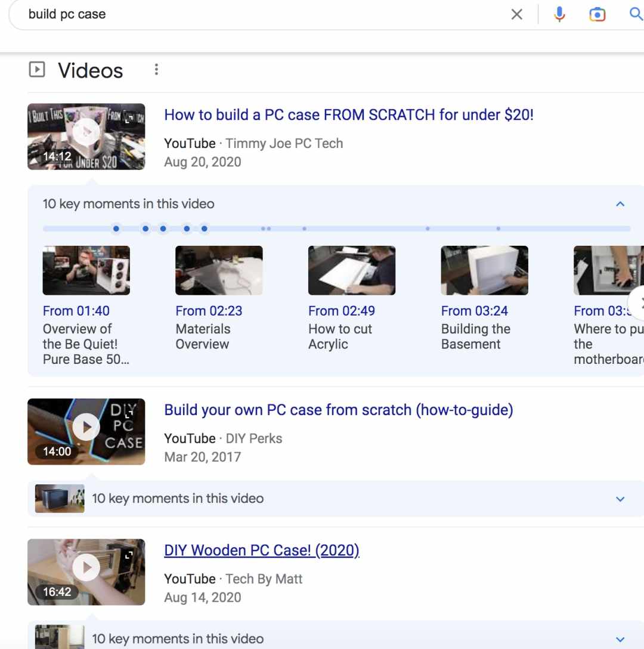
Task: Click the first dot on key moments timeline
Action: click(x=116, y=228)
